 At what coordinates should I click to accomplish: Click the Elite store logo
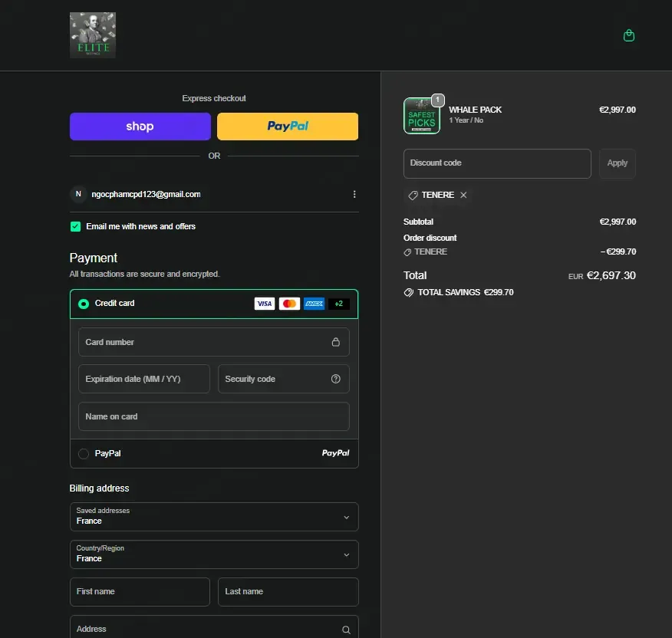(x=93, y=35)
